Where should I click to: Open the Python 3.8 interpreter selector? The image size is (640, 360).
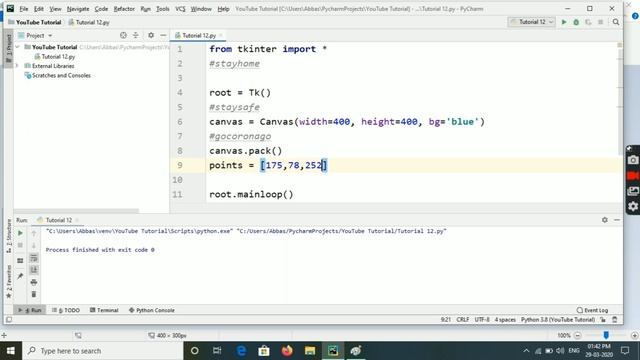click(558, 320)
